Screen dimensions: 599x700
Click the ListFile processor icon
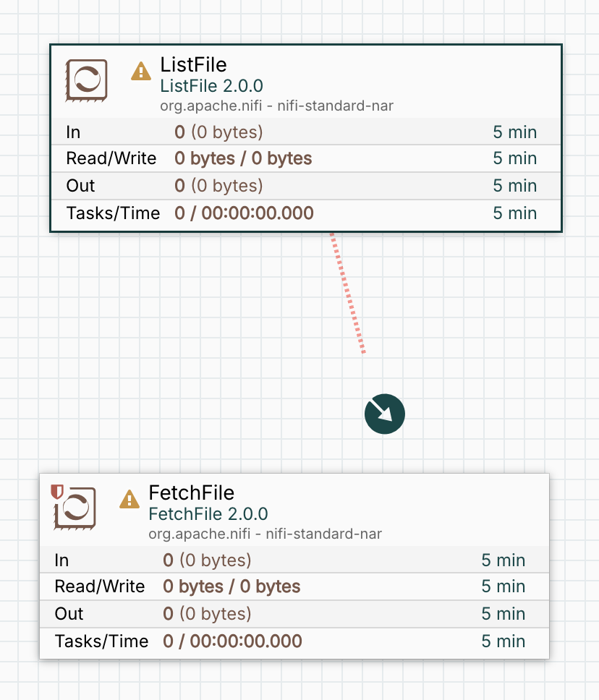pos(86,80)
